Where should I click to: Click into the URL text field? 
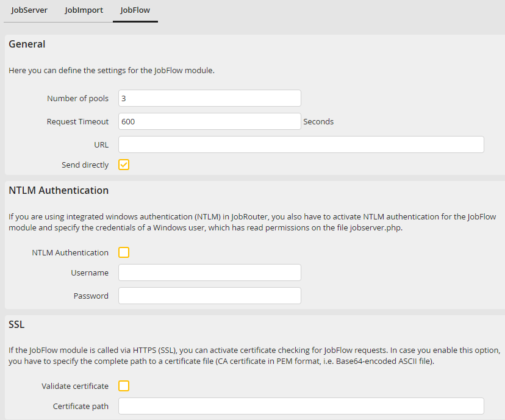tap(301, 144)
